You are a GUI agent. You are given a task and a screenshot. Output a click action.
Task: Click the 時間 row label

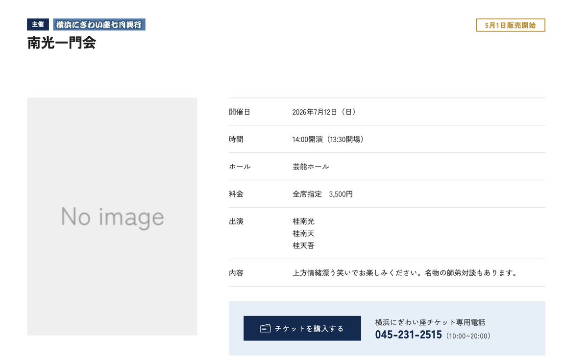[236, 139]
